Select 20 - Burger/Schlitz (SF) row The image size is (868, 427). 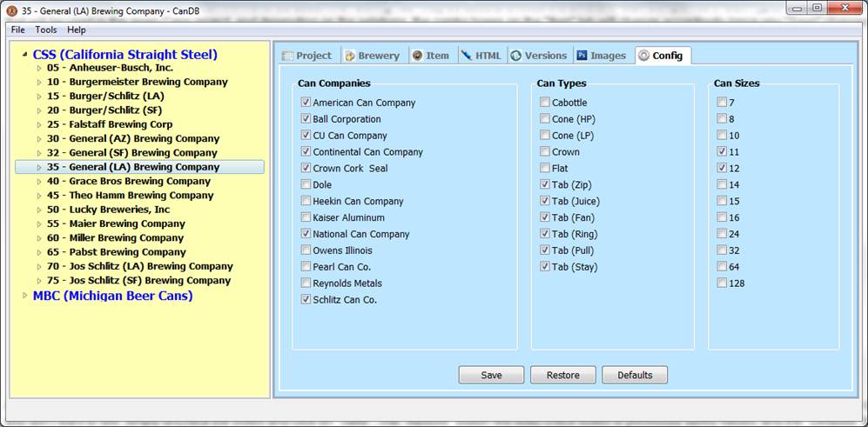pos(104,110)
